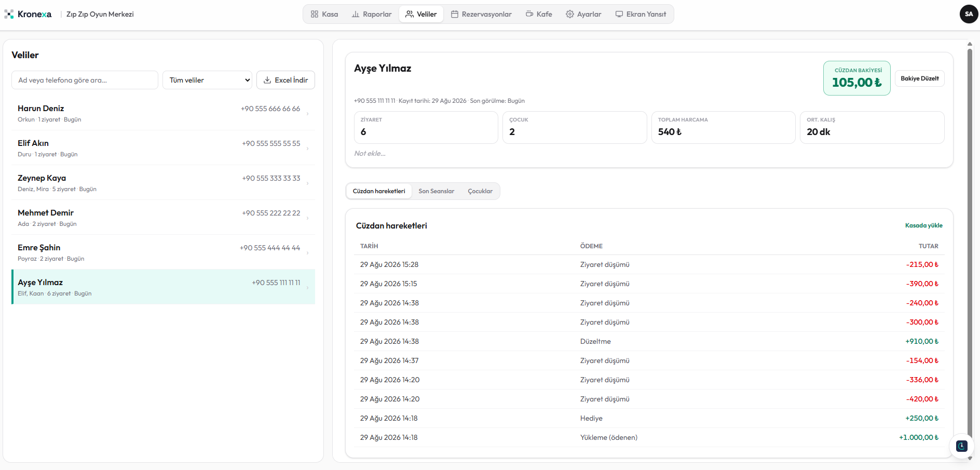Click the -215,00 ₺ amount at 15:28
980x470 pixels.
pyautogui.click(x=922, y=264)
